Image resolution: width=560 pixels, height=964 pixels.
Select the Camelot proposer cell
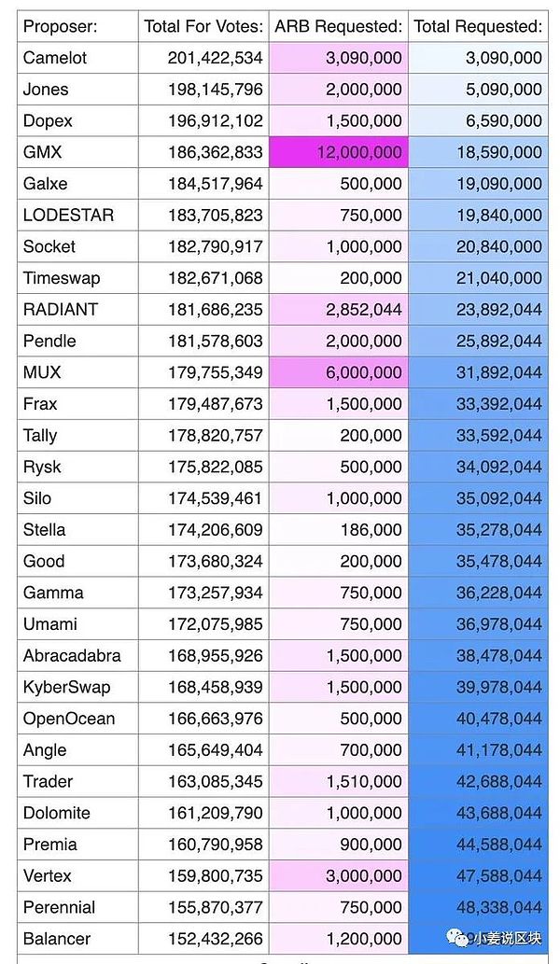point(55,58)
